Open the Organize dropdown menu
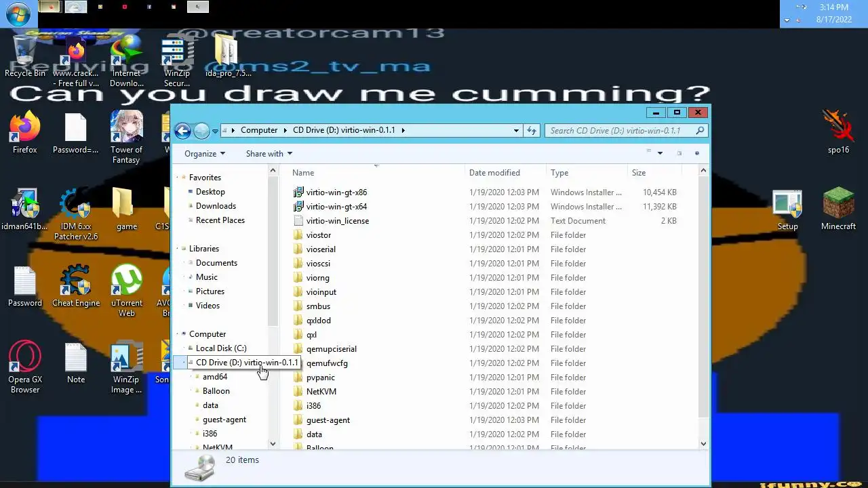This screenshot has height=488, width=868. pyautogui.click(x=204, y=154)
